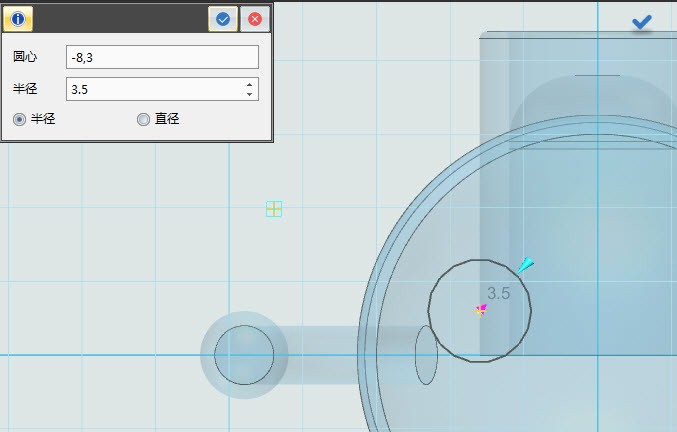Increase the radius with the spinner up arrow
This screenshot has height=432, width=677.
248,84
